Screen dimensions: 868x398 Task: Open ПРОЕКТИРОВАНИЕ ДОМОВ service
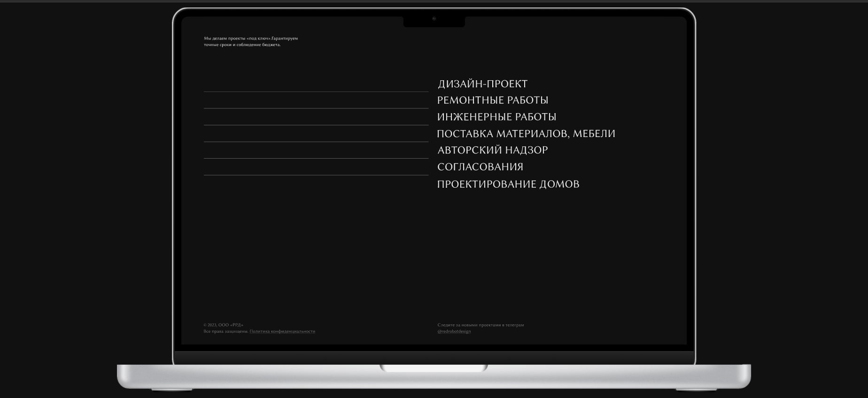click(508, 184)
